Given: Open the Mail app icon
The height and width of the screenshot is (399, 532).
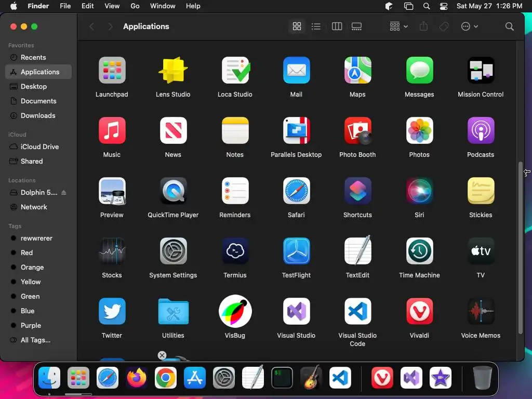Looking at the screenshot, I should pyautogui.click(x=296, y=70).
